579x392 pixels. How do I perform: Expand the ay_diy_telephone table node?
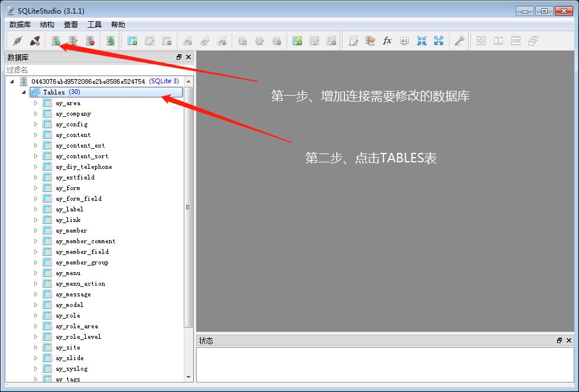pyautogui.click(x=36, y=167)
